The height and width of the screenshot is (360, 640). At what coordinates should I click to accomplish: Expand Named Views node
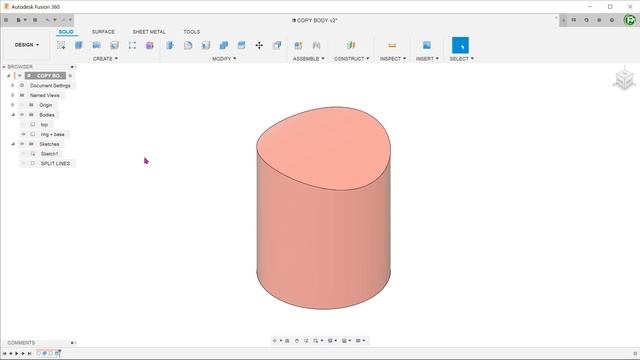pyautogui.click(x=13, y=95)
